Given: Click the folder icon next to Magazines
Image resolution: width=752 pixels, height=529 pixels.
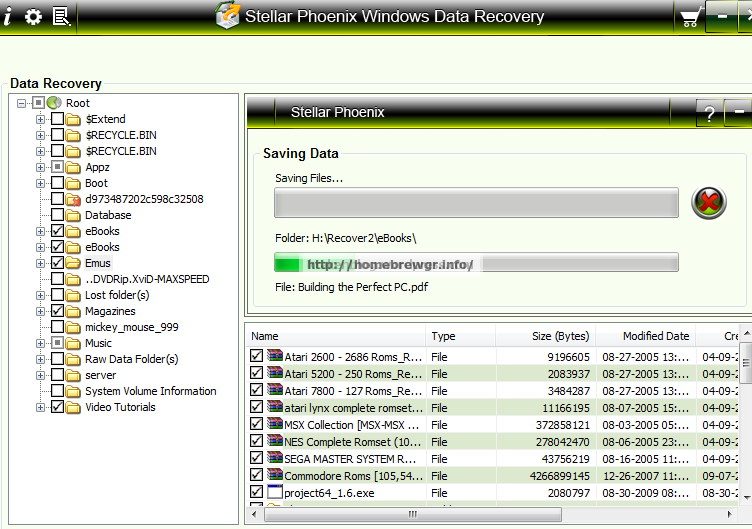Looking at the screenshot, I should click(x=73, y=311).
